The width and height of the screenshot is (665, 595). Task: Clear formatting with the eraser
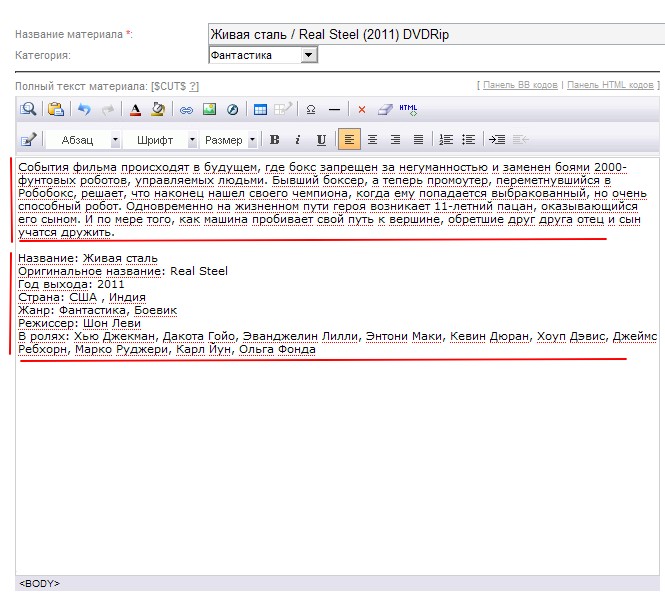click(385, 109)
